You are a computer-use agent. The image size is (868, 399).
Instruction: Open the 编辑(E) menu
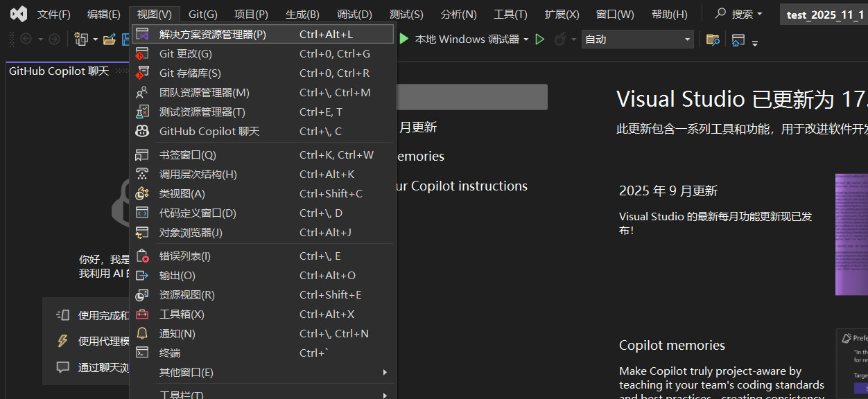pyautogui.click(x=104, y=14)
